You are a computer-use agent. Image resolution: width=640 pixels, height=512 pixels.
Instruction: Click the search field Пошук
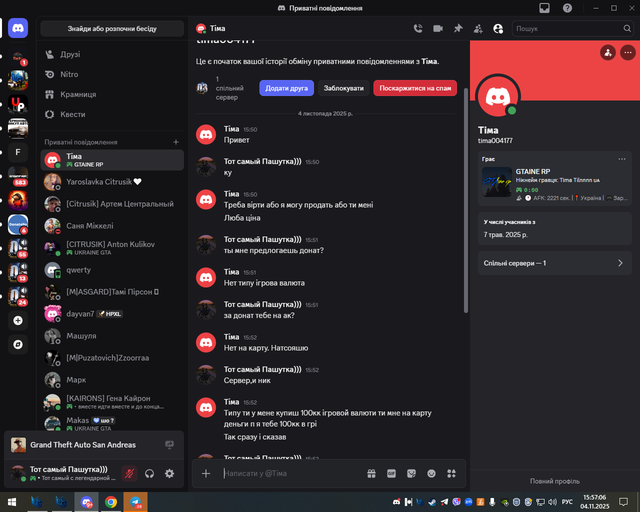tap(573, 29)
